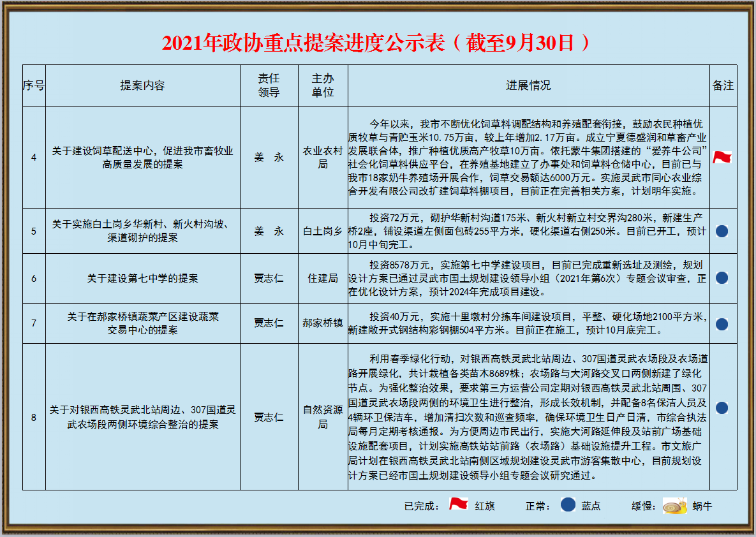Select the sequence number 4 cell
This screenshot has width=756, height=537.
34,157
